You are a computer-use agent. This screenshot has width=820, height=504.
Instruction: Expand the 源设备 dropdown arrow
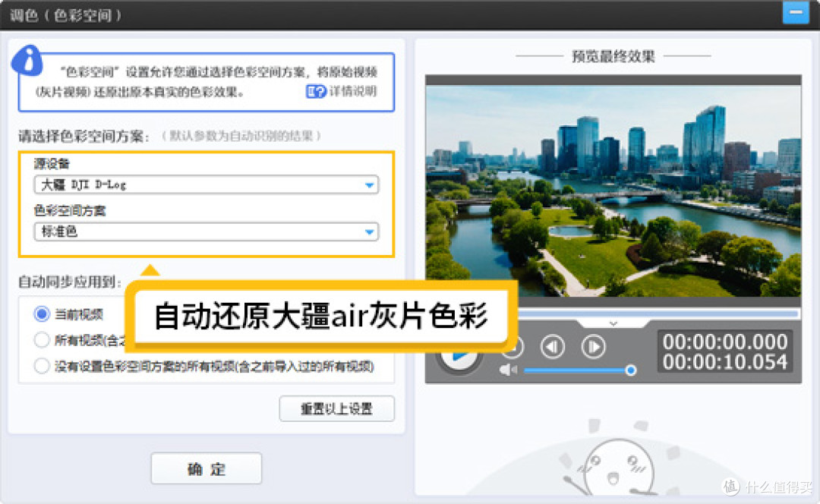[369, 185]
